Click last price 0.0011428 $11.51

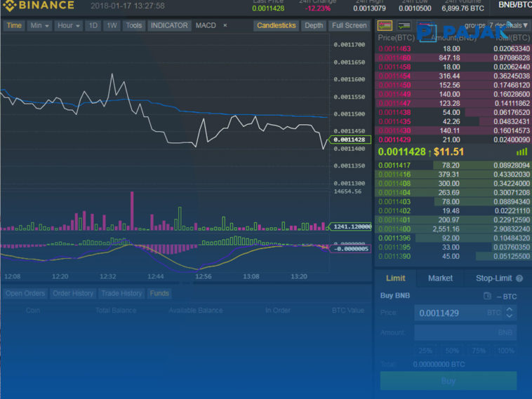coord(420,152)
